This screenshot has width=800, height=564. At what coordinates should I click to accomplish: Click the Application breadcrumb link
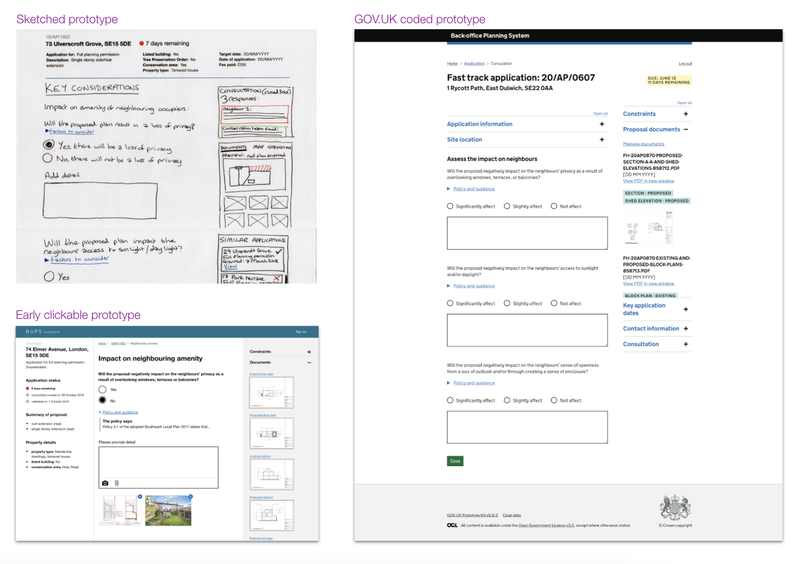pyautogui.click(x=474, y=64)
